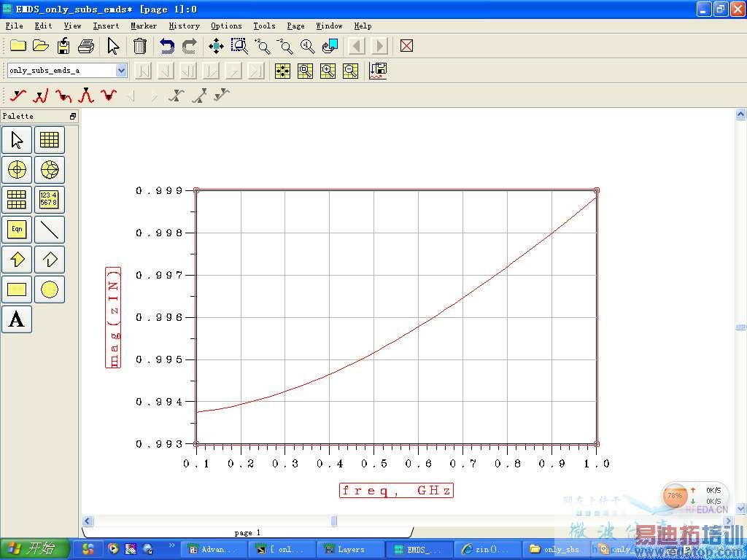This screenshot has height=560, width=747.
Task: Open an existing data display file
Action: pyautogui.click(x=41, y=46)
